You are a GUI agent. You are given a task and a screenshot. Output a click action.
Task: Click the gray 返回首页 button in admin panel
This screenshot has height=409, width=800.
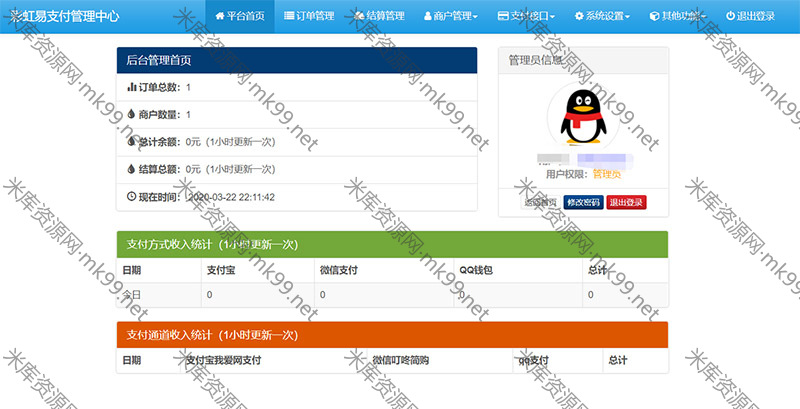coord(541,202)
